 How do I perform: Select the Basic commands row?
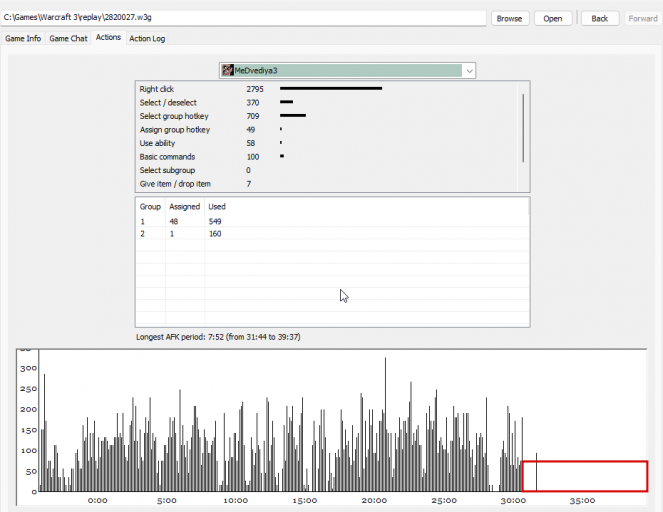click(x=328, y=156)
